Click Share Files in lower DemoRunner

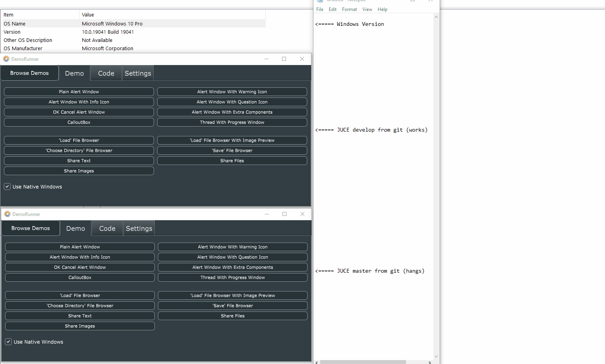point(233,316)
